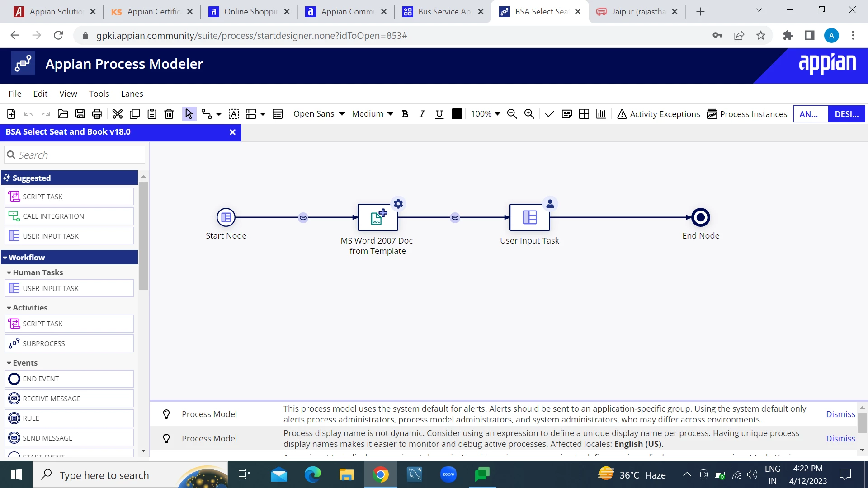This screenshot has height=488, width=868.
Task: Open the Tools menu
Action: [x=99, y=94]
